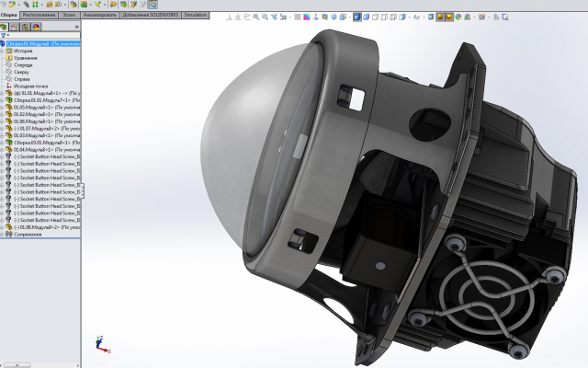Open the ConfigurationManager tab icon
The image size is (588, 368).
click(x=25, y=27)
